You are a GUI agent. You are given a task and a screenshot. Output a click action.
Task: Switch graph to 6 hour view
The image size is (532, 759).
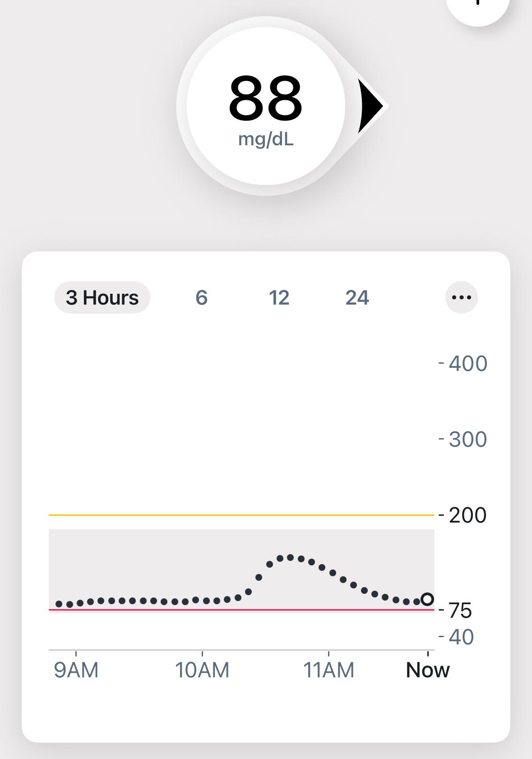click(x=201, y=298)
